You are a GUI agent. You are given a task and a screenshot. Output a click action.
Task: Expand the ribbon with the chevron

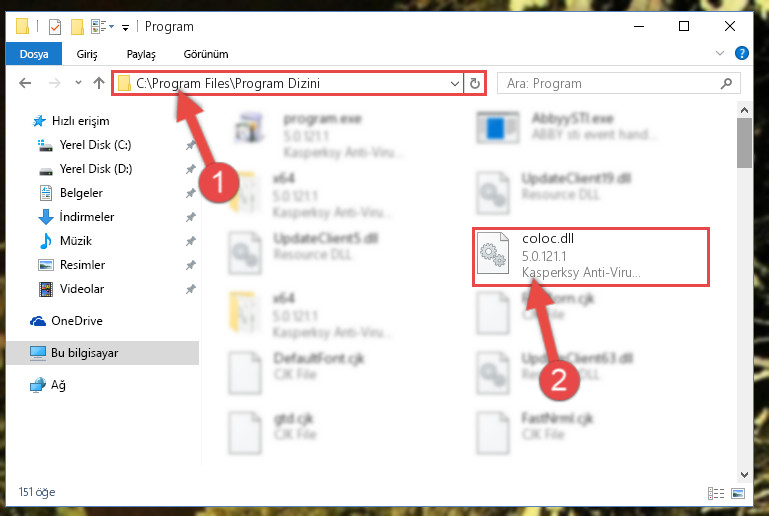click(719, 53)
